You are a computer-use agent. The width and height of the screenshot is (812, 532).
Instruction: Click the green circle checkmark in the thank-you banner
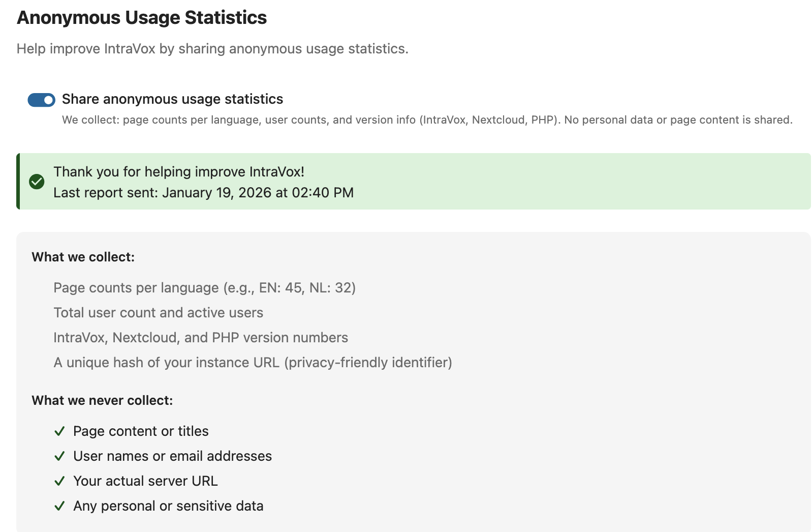click(x=37, y=182)
